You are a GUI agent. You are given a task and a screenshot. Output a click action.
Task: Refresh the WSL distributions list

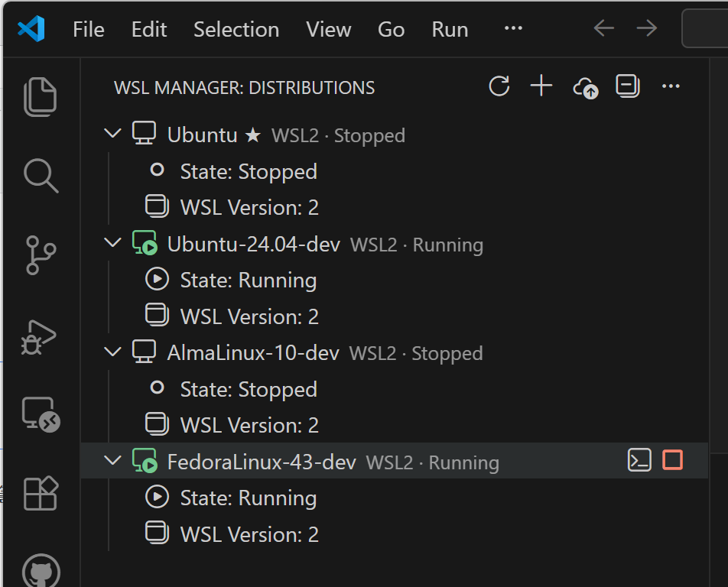tap(499, 86)
